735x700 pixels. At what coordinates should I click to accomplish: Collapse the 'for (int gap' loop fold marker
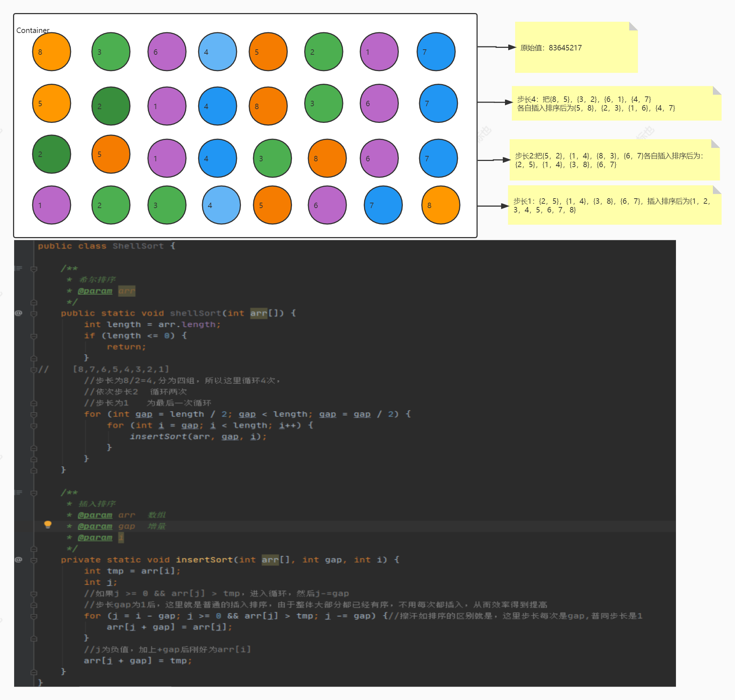point(34,415)
